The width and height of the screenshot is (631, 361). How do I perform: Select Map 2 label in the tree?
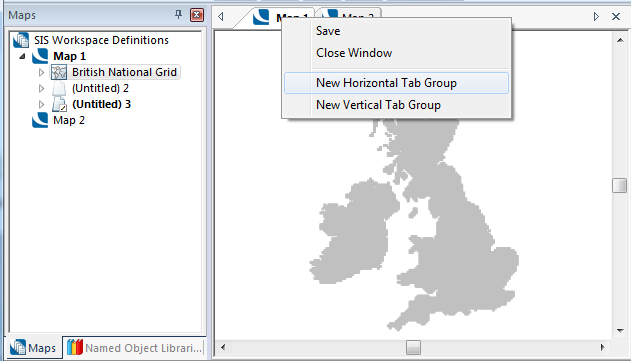[x=69, y=120]
